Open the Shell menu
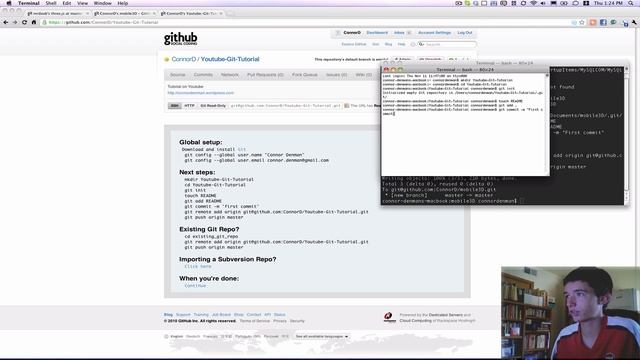The image size is (640, 360). [x=51, y=3]
